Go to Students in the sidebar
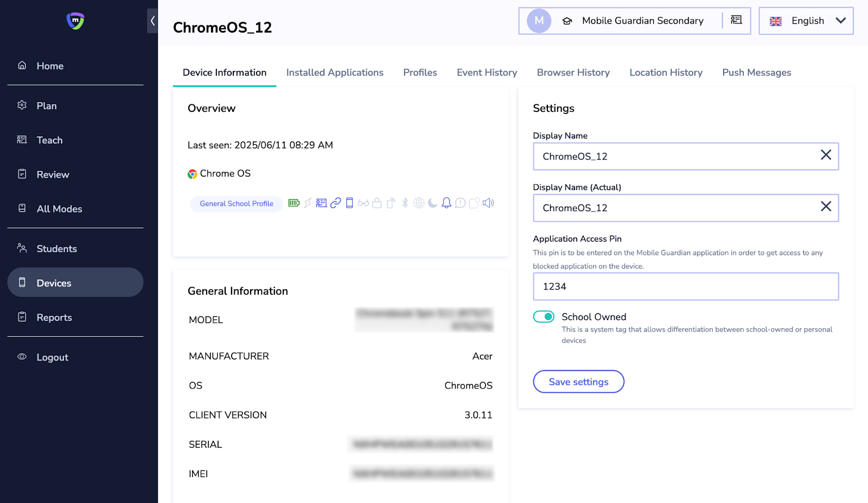The height and width of the screenshot is (503, 868). [56, 249]
